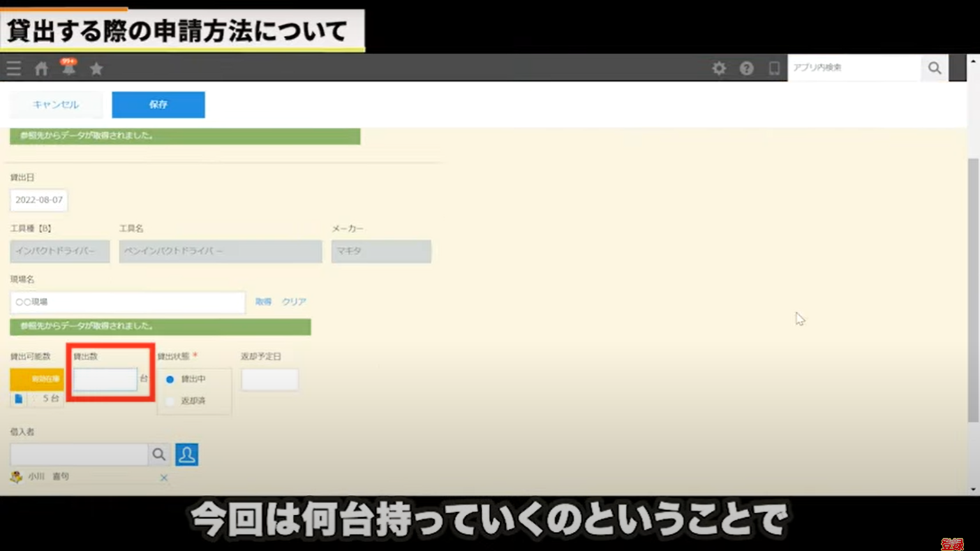Click the クリア link beside 現場名
Viewport: 980px width, 551px height.
point(293,302)
